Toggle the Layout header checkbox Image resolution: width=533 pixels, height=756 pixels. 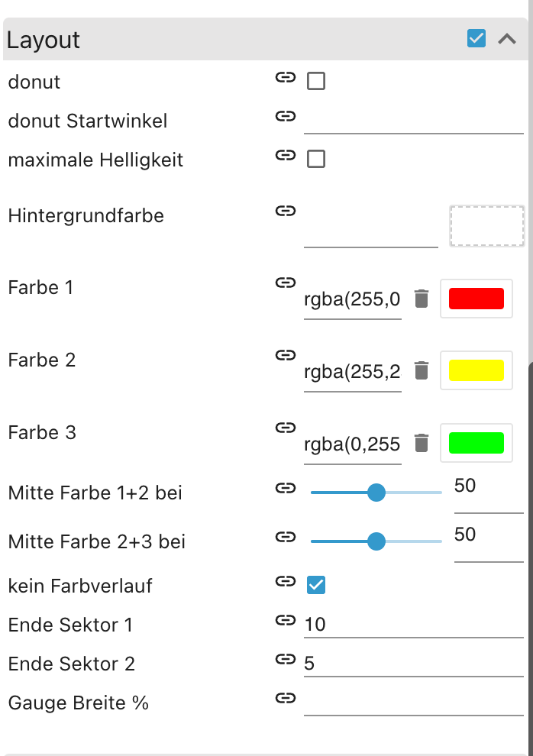click(x=476, y=39)
